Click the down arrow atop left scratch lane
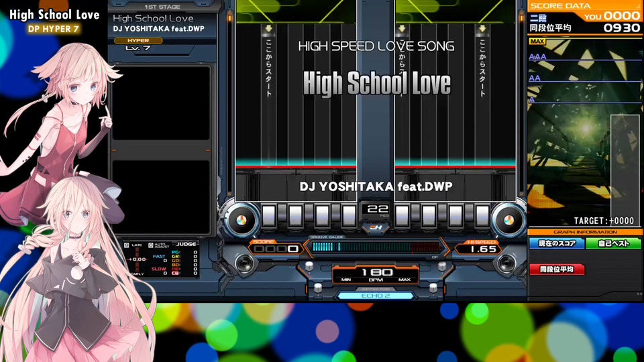The width and height of the screenshot is (644, 362). click(268, 28)
